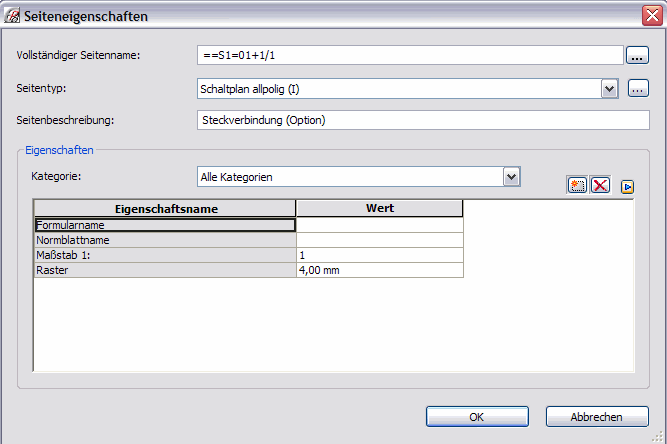The height and width of the screenshot is (444, 667).
Task: Click the Wert column header
Action: [x=379, y=208]
